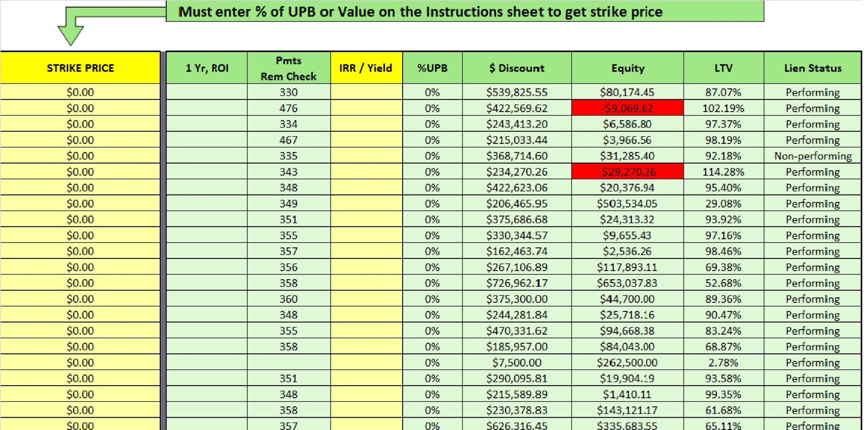The height and width of the screenshot is (430, 868).
Task: Click the green instruction banner about strike price
Action: tap(465, 12)
